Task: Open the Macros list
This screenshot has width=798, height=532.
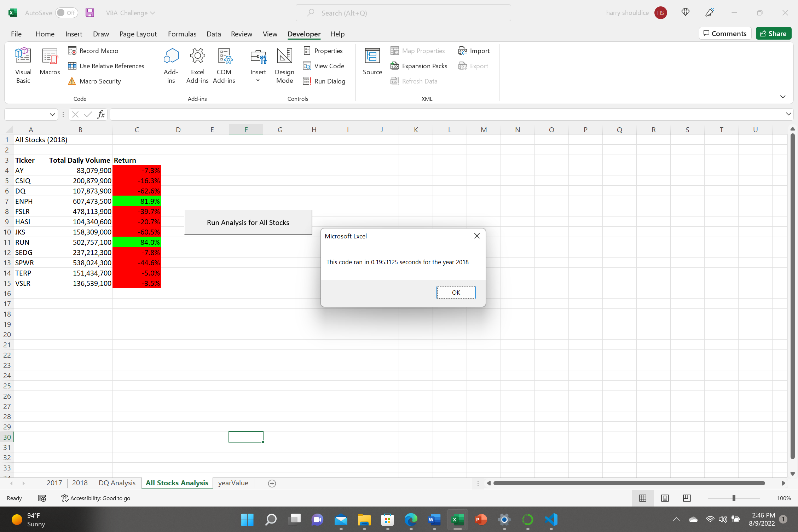Action: click(50, 62)
